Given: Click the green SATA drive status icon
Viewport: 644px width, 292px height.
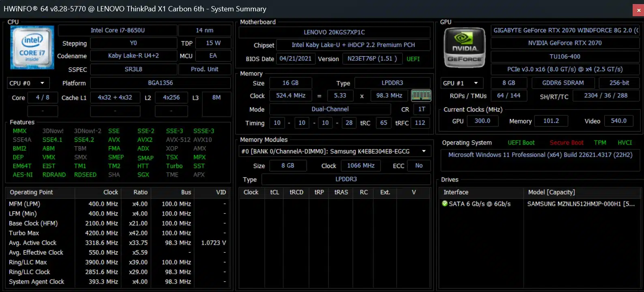Looking at the screenshot, I should point(445,204).
